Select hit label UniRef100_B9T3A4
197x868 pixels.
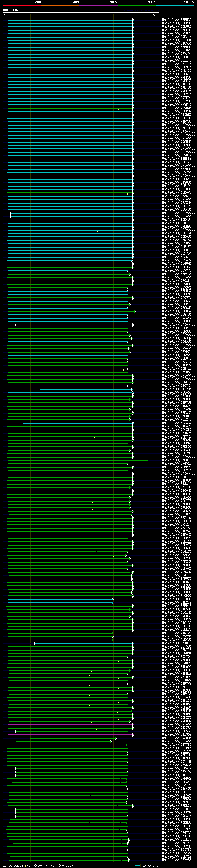[177, 40]
